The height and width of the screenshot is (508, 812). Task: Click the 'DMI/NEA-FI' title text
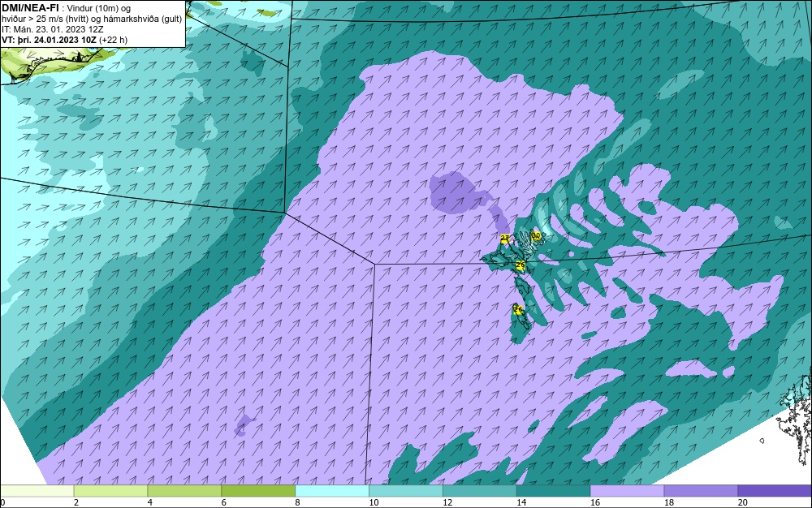click(30, 8)
